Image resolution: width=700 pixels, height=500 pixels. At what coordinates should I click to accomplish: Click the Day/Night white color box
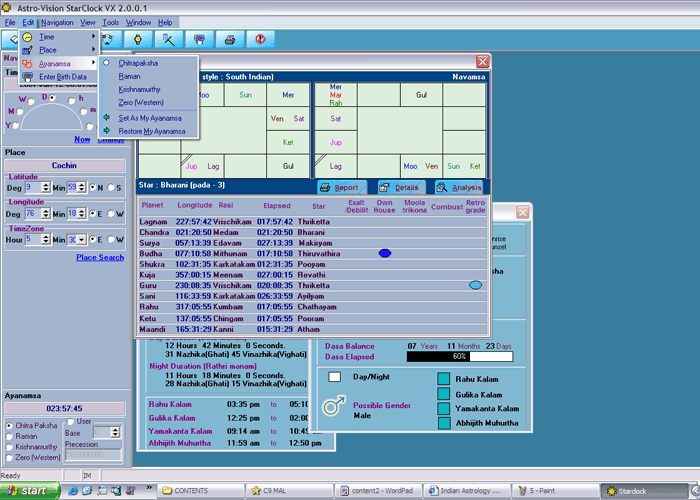coord(335,377)
